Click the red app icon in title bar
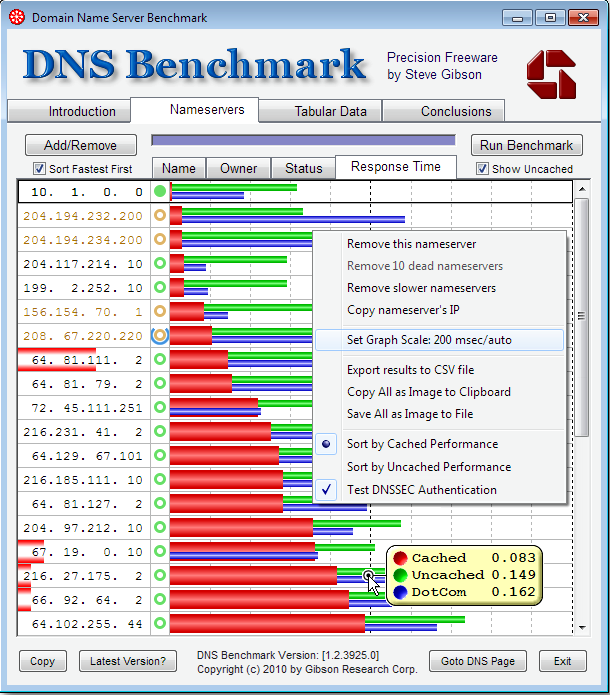 [x=17, y=17]
